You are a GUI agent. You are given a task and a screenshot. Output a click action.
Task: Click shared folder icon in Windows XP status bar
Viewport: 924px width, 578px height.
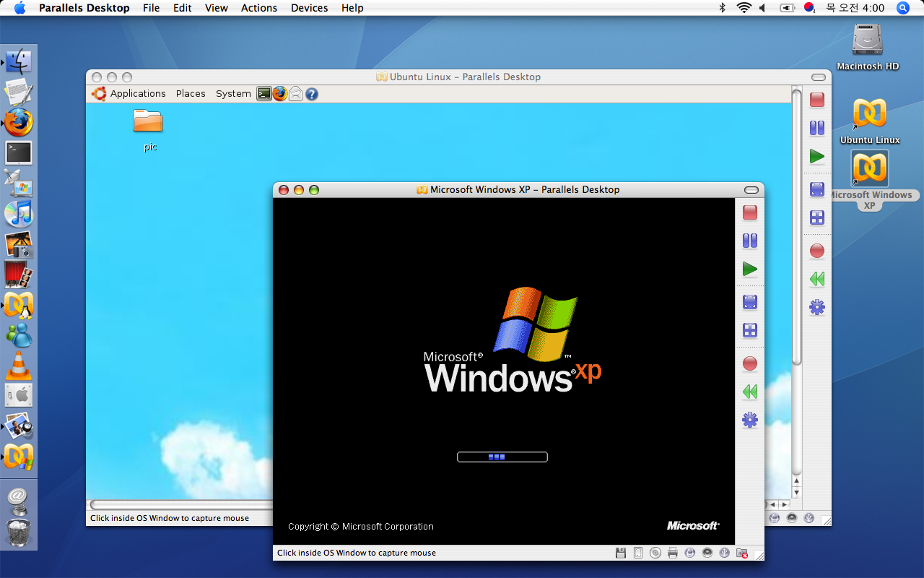(x=742, y=553)
